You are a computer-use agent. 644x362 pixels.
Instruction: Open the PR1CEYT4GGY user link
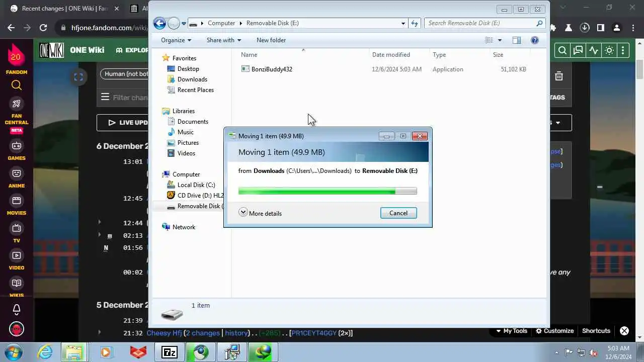point(313,333)
